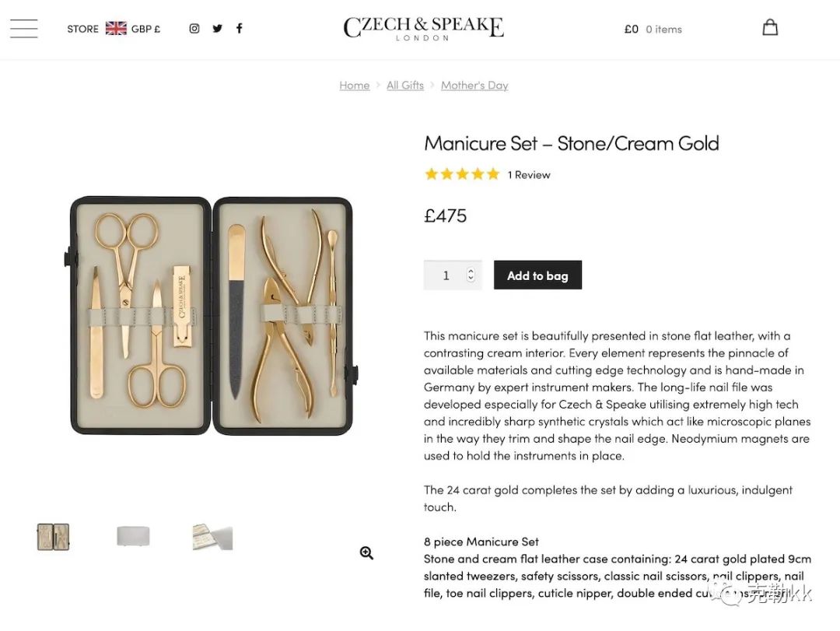Viewport: 840px width, 631px height.
Task: Open the GBP £ currency selector
Action: pos(145,29)
